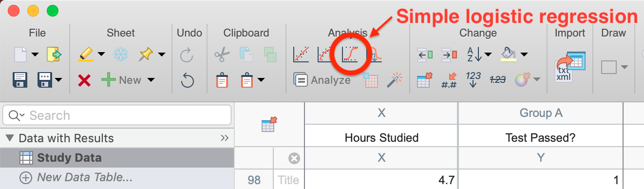Click the Redo arrow under Undo
Image resolution: width=644 pixels, height=189 pixels.
pyautogui.click(x=188, y=55)
